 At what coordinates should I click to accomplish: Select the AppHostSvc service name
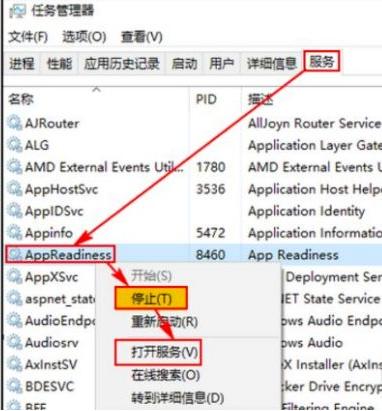pyautogui.click(x=61, y=189)
